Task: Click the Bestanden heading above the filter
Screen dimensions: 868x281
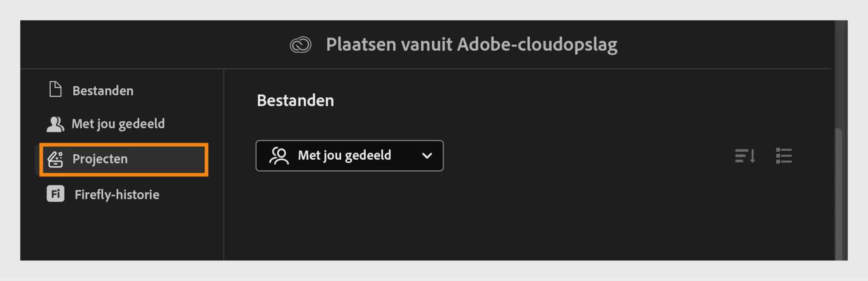Action: pyautogui.click(x=295, y=100)
